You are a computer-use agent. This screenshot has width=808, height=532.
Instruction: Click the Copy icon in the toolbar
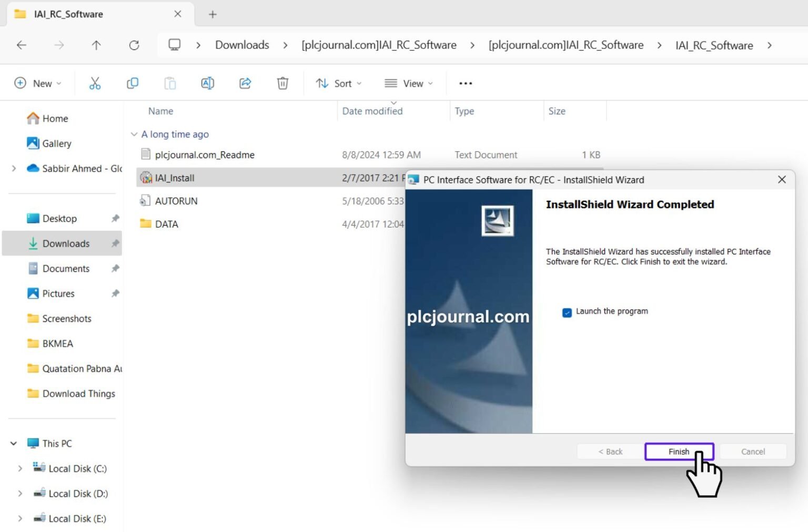click(x=133, y=83)
